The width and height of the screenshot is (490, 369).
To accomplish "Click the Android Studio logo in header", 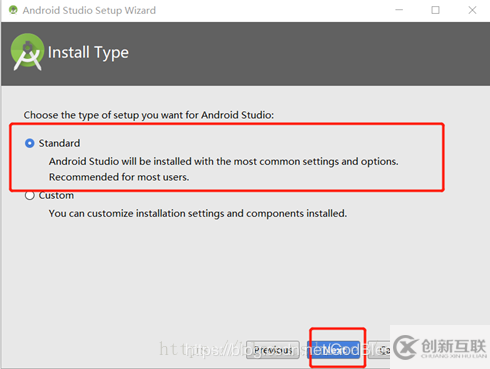I will pos(27,52).
